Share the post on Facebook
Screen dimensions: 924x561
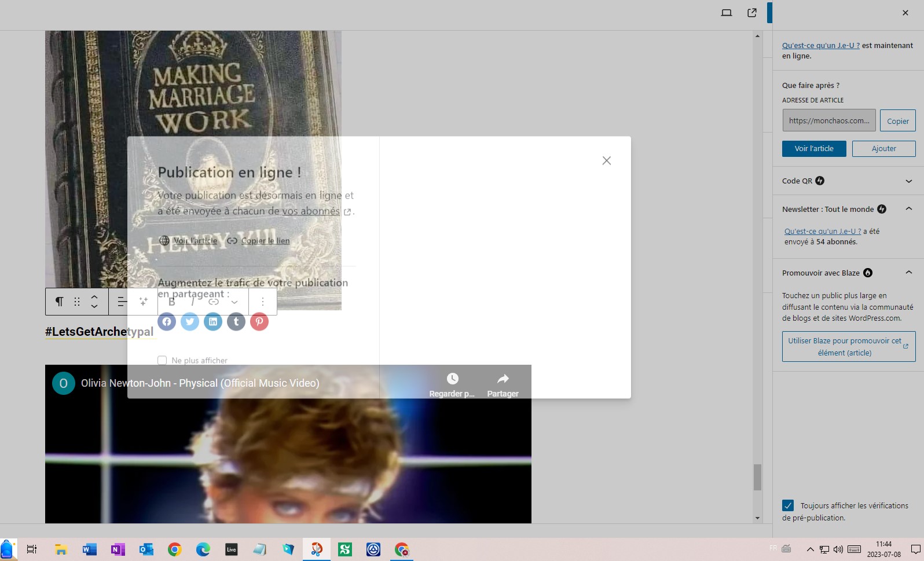point(167,321)
